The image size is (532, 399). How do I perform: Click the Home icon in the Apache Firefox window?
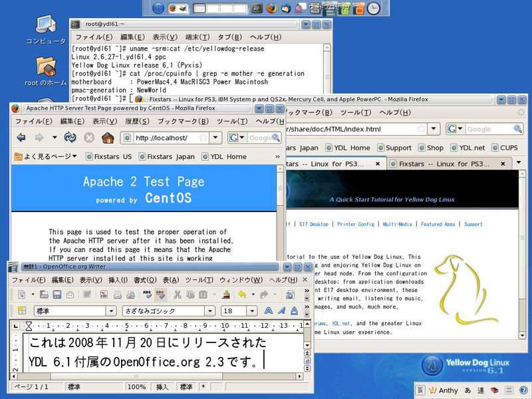pos(108,138)
